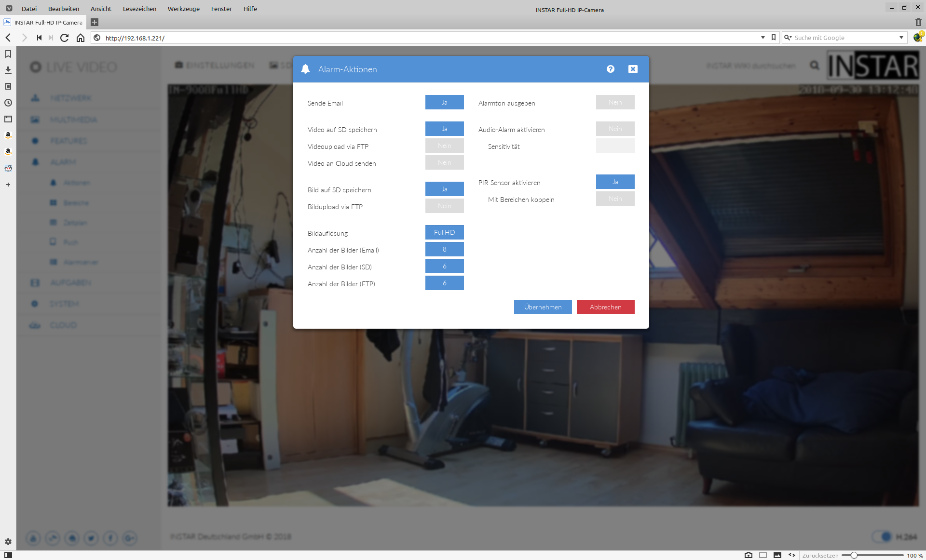The image size is (926, 560).
Task: Click the red Abbrechen button
Action: coord(605,307)
